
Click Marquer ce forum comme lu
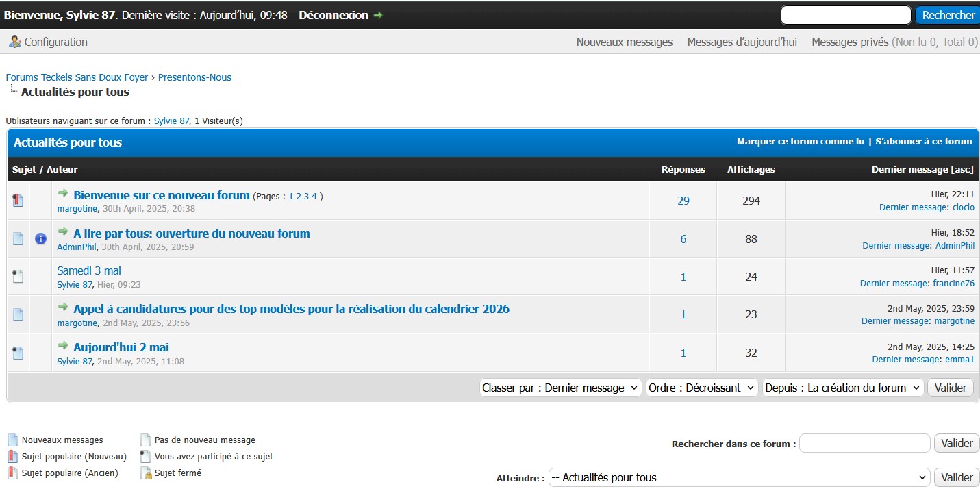pos(801,142)
